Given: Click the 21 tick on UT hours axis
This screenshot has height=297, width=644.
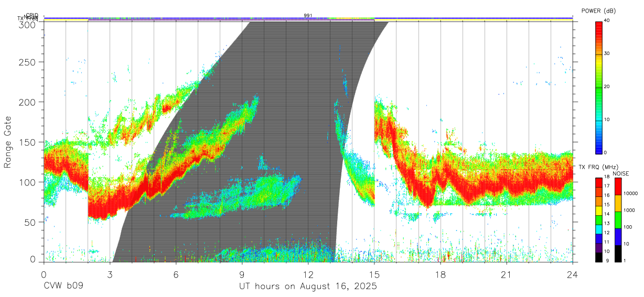Looking at the screenshot, I should click(x=507, y=274).
